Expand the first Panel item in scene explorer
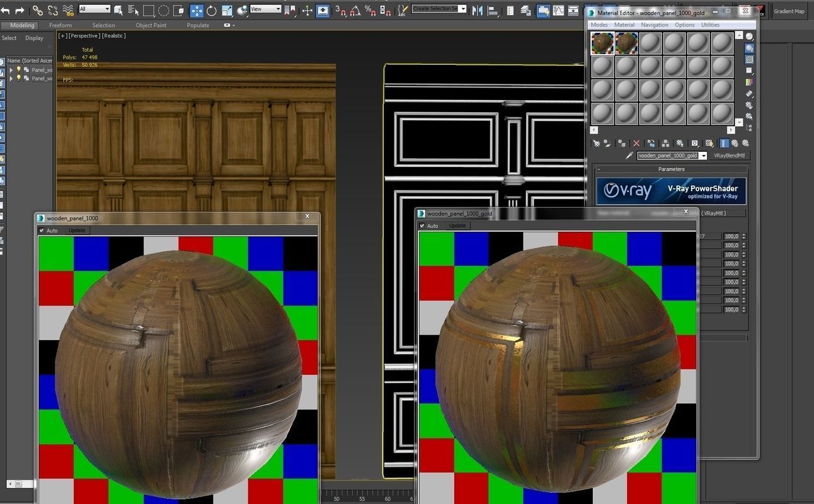This screenshot has width=814, height=504. (11, 70)
